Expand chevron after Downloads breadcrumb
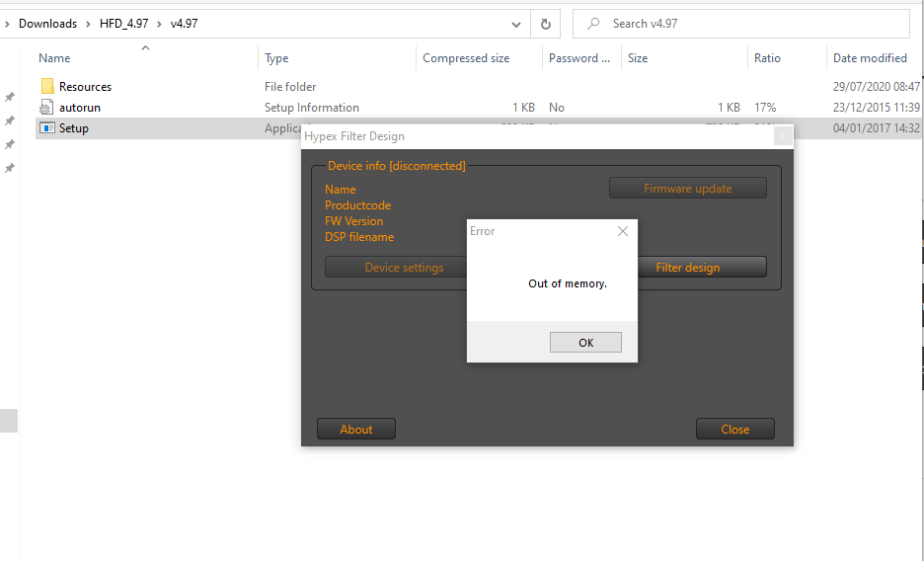This screenshot has height=561, width=924. (88, 24)
